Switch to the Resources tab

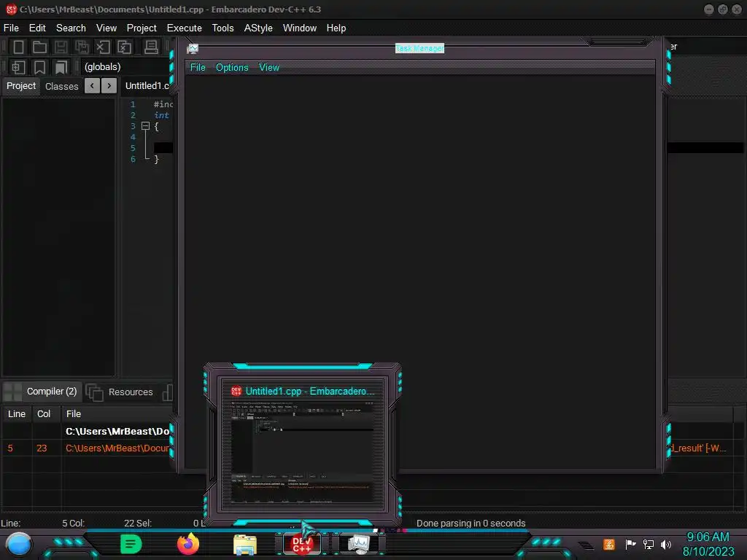point(120,392)
